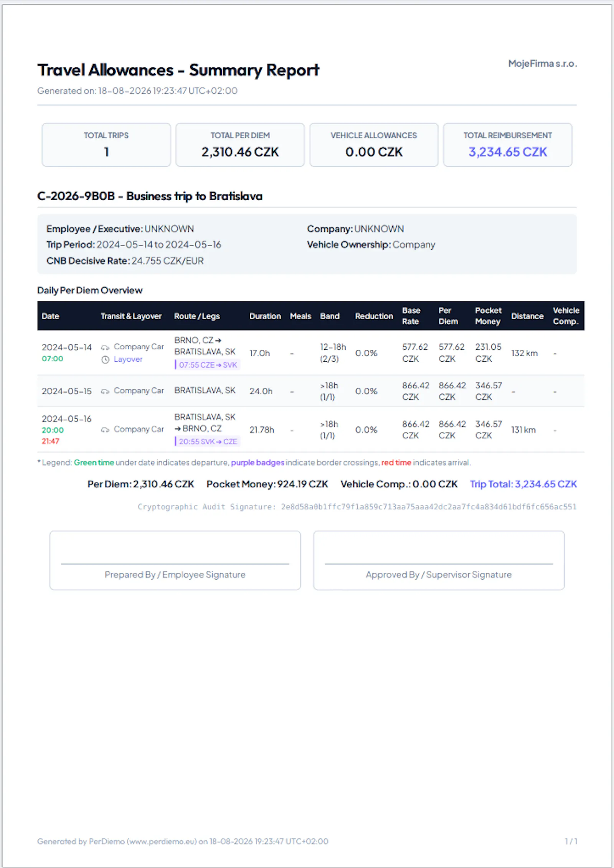Screen dimensions: 614x868
Task: Click the purple 07:55 CZE→SVK border badge
Action: point(208,365)
